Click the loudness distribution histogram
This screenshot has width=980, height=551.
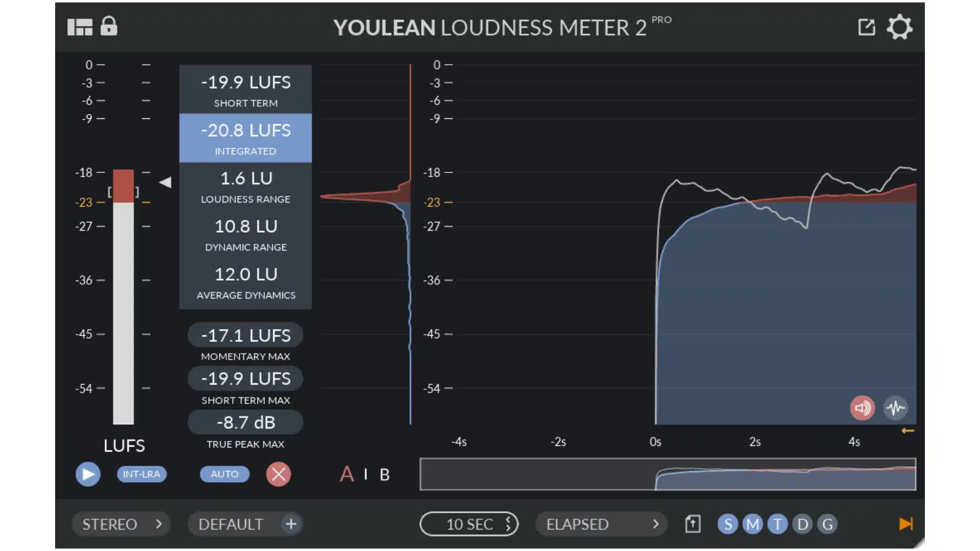(x=366, y=244)
